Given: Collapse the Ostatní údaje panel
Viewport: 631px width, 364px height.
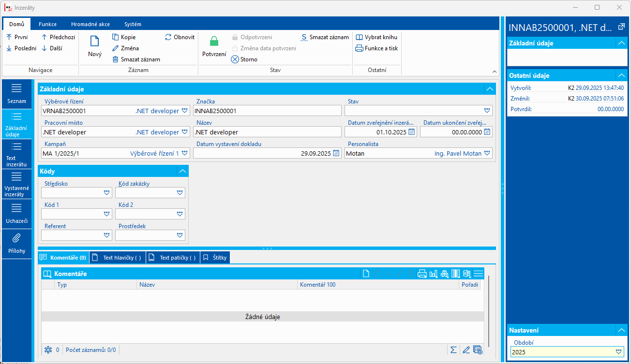Looking at the screenshot, I should tap(621, 75).
